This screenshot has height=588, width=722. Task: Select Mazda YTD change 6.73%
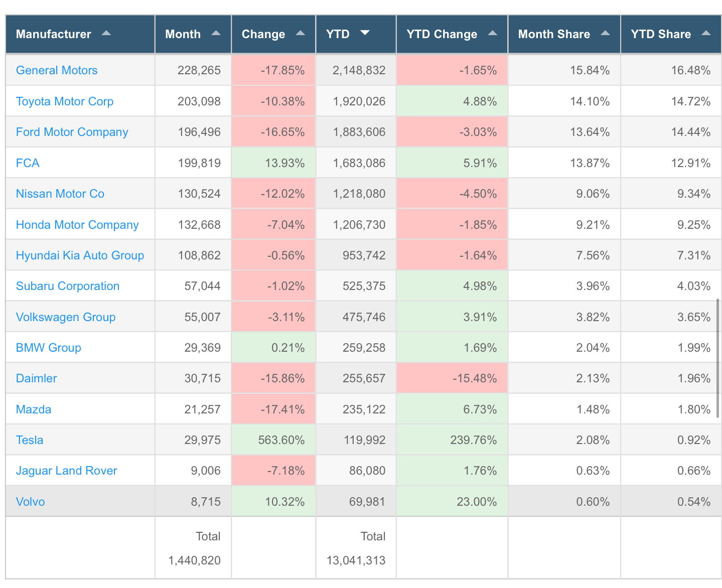pos(480,409)
